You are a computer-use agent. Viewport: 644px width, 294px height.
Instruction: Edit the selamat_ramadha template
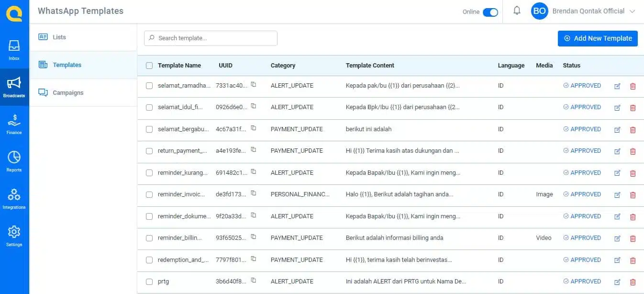(617, 86)
